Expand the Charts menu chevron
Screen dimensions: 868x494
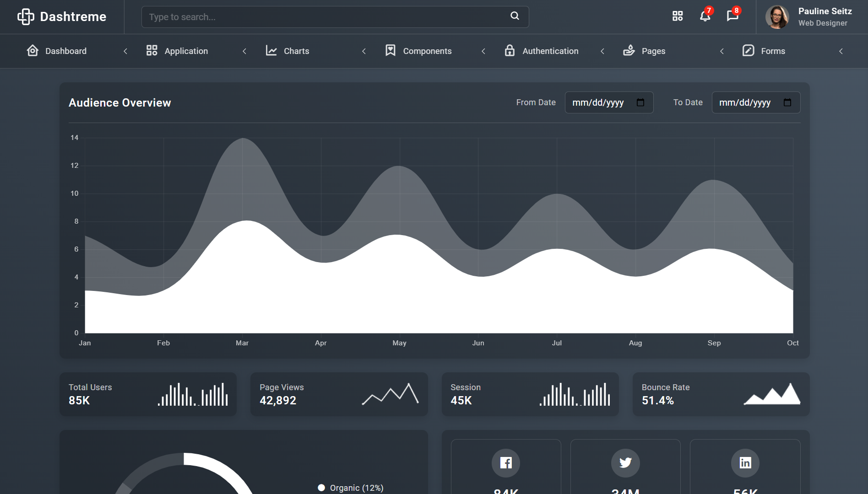pos(364,51)
